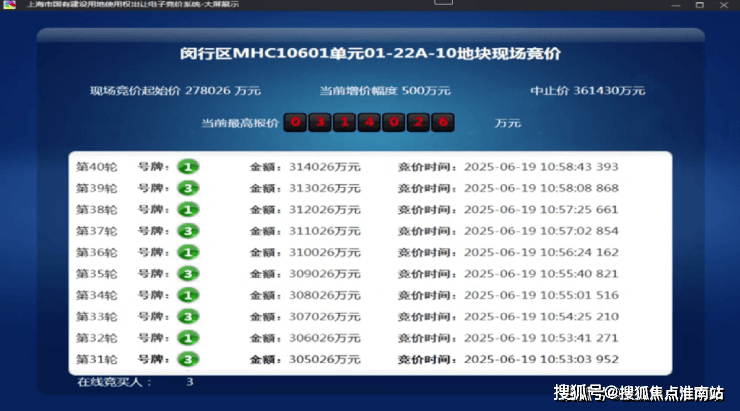
Task: Click the amount 306026万元
Action: (325, 338)
